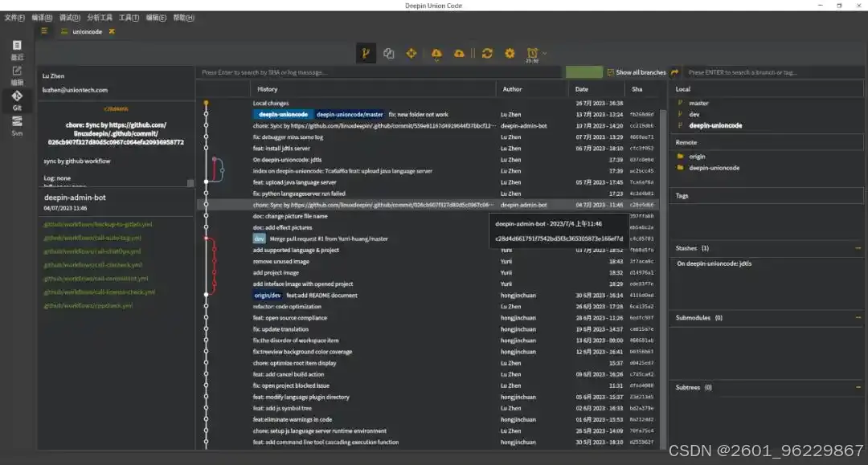Click the refresh toolbar icon
The height and width of the screenshot is (465, 868).
487,53
